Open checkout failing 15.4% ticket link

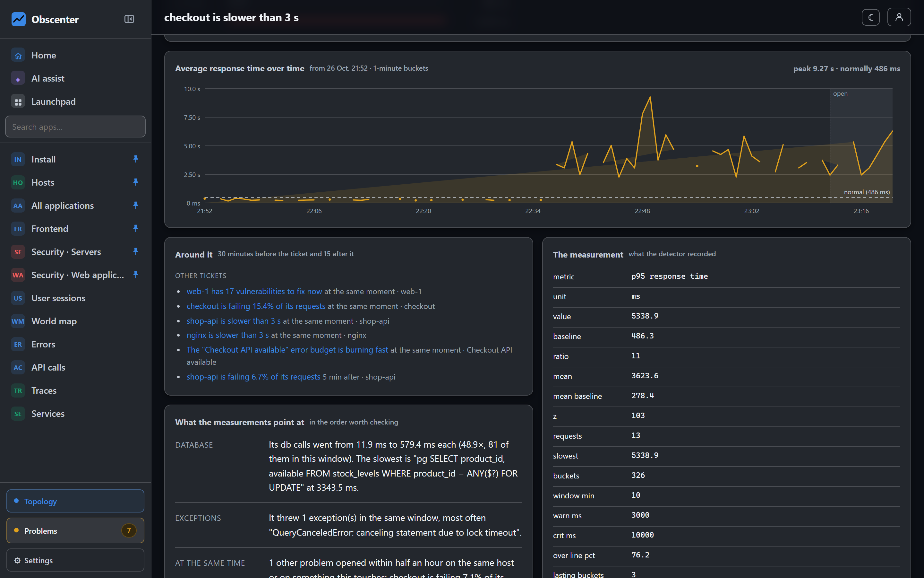256,306
